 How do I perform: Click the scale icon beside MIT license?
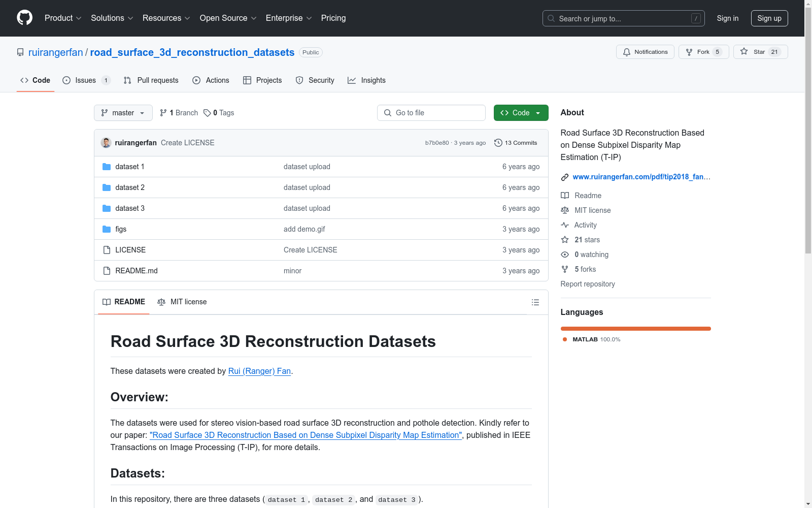[565, 210]
